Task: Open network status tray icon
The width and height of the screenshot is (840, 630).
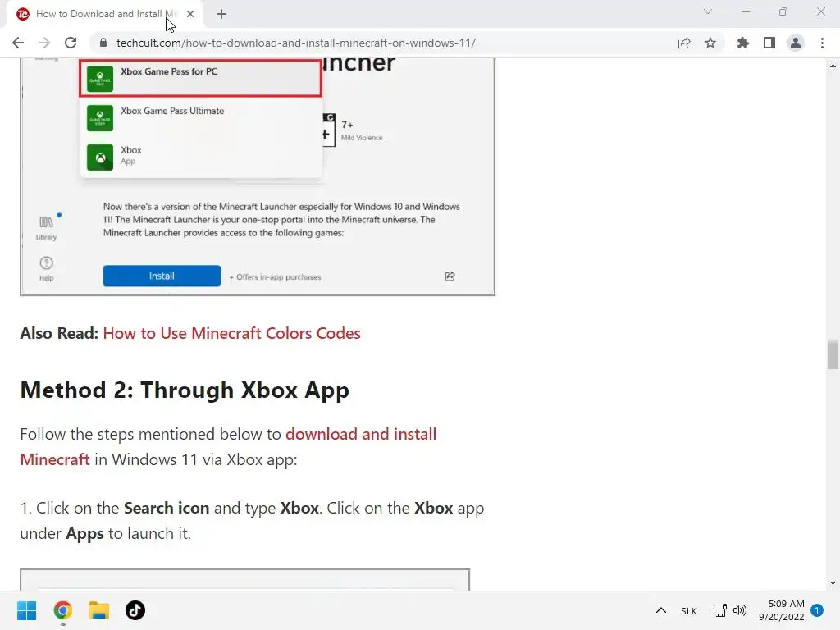Action: (719, 610)
